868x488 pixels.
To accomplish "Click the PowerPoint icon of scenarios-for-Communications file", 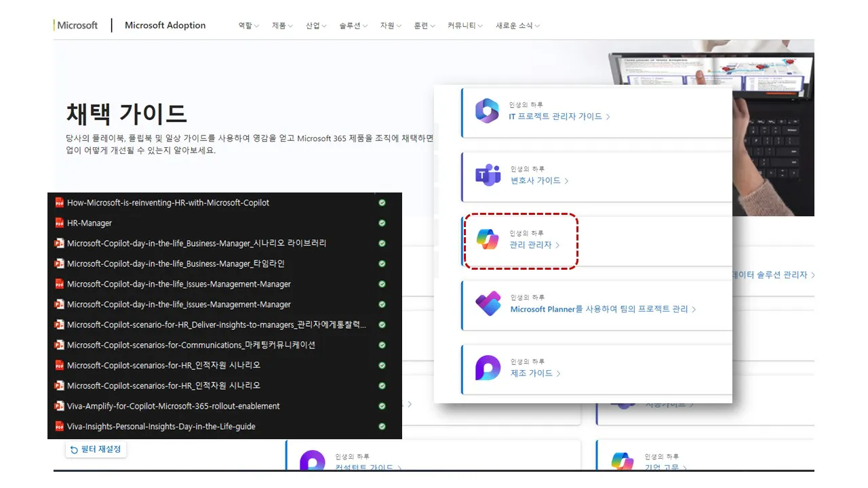I will [x=59, y=345].
